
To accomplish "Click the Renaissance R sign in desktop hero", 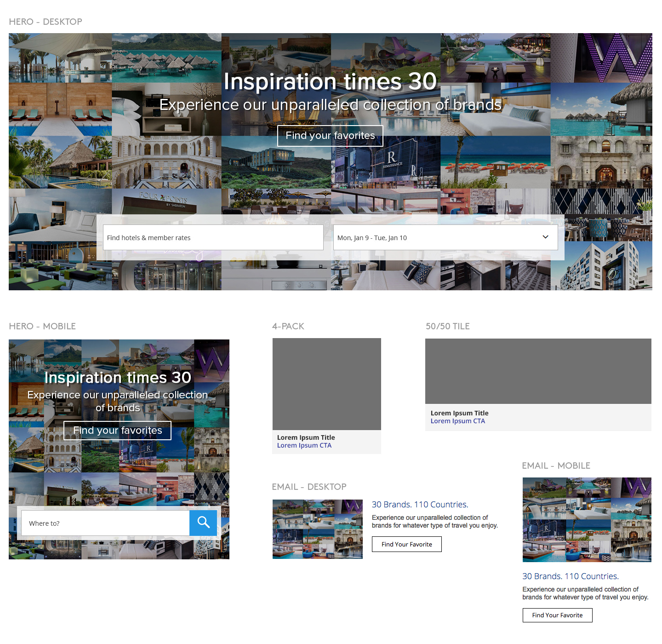I will (392, 159).
